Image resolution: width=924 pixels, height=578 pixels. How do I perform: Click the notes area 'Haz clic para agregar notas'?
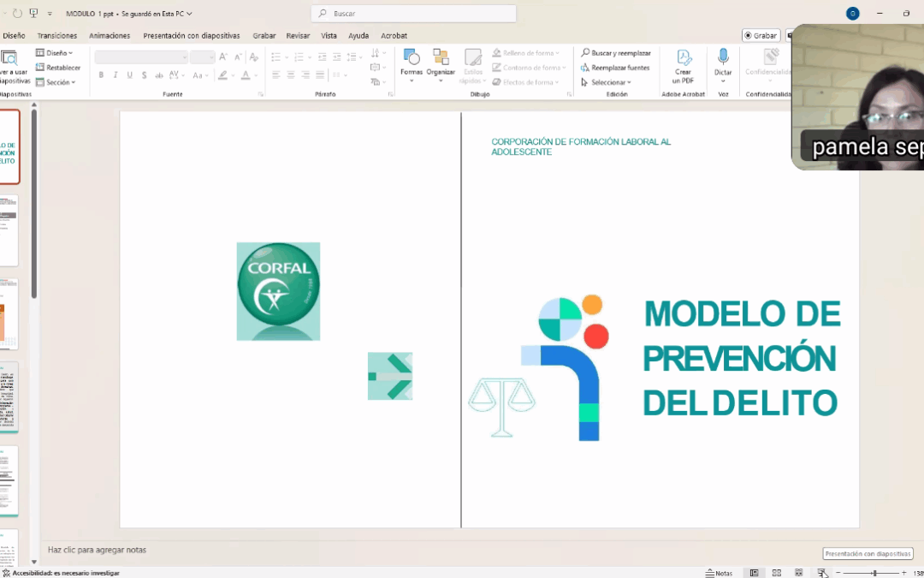[98, 550]
